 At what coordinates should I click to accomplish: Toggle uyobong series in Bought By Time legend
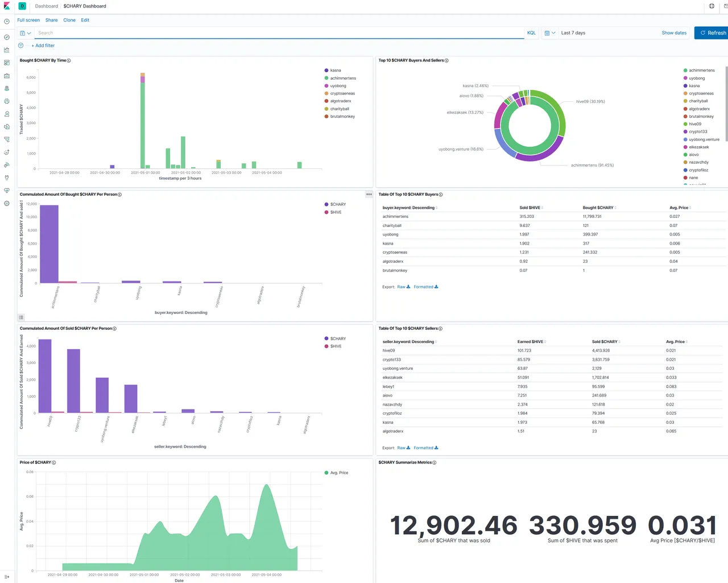coord(338,86)
